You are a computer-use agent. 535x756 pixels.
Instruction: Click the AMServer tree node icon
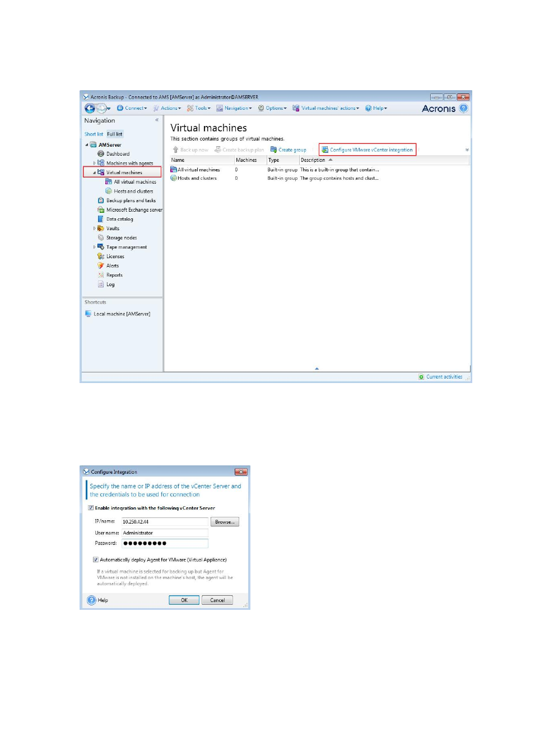94,145
